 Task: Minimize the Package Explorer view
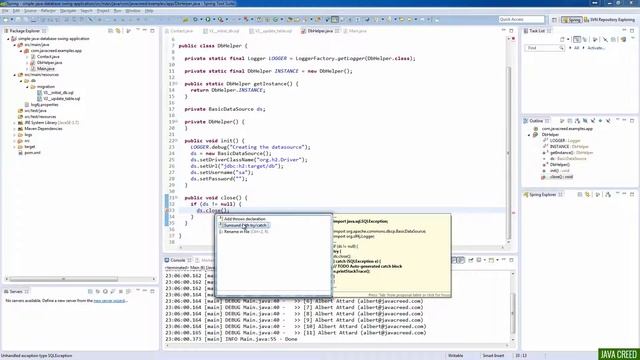click(144, 31)
